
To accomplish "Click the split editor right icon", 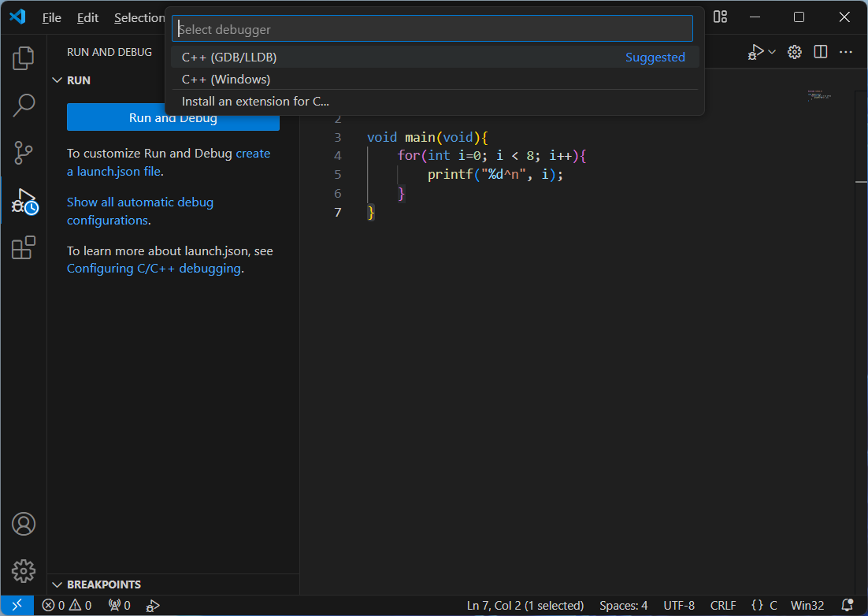I will click(821, 52).
